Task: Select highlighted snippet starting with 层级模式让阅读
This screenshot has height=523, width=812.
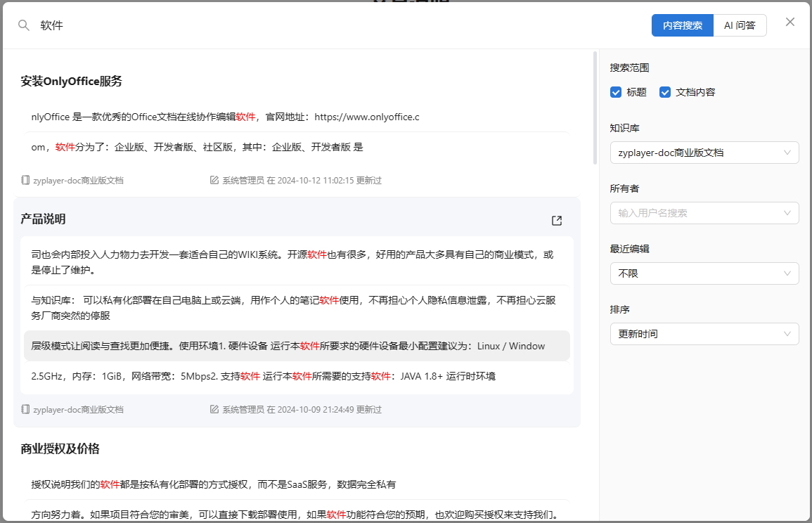Action: (x=297, y=346)
